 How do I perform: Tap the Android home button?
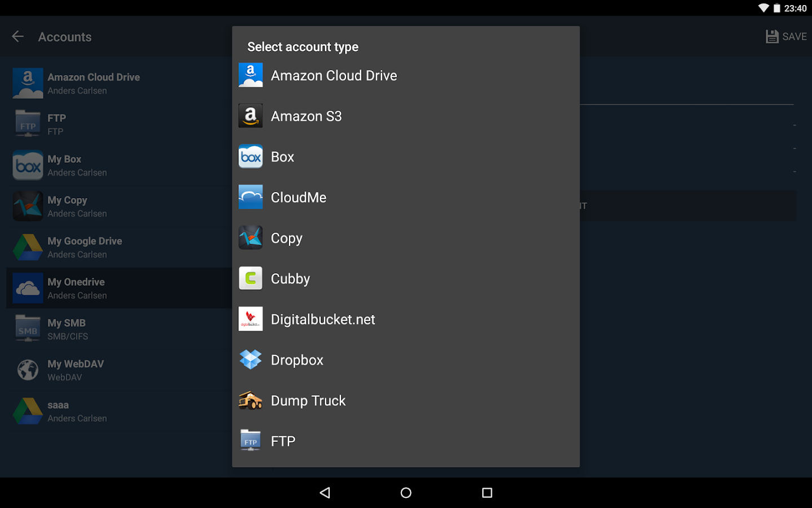pyautogui.click(x=405, y=492)
